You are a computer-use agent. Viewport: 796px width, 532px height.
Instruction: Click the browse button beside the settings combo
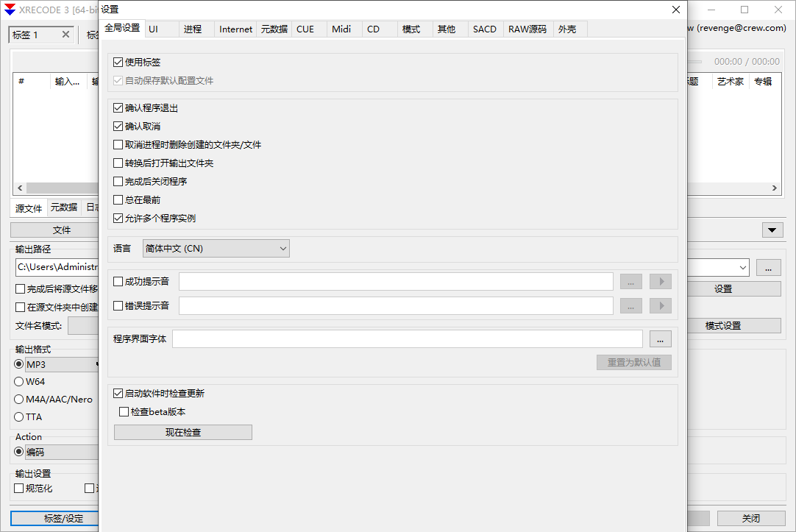pyautogui.click(x=768, y=267)
